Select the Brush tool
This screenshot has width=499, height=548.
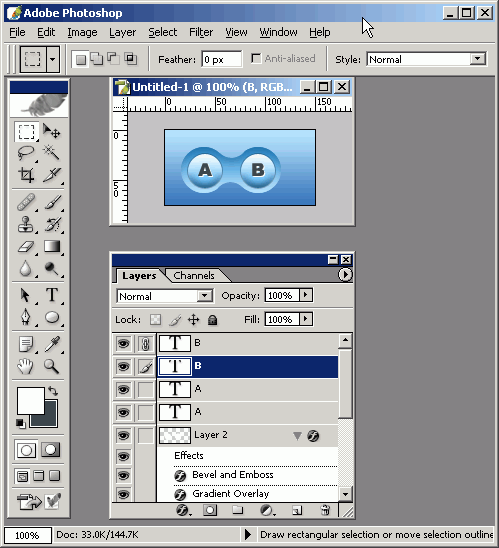[x=52, y=202]
